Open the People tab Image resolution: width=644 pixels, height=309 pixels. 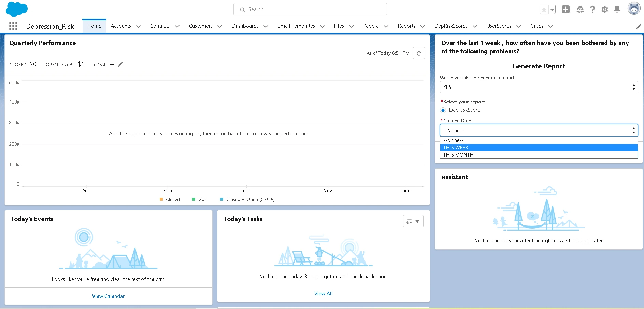coord(371,26)
